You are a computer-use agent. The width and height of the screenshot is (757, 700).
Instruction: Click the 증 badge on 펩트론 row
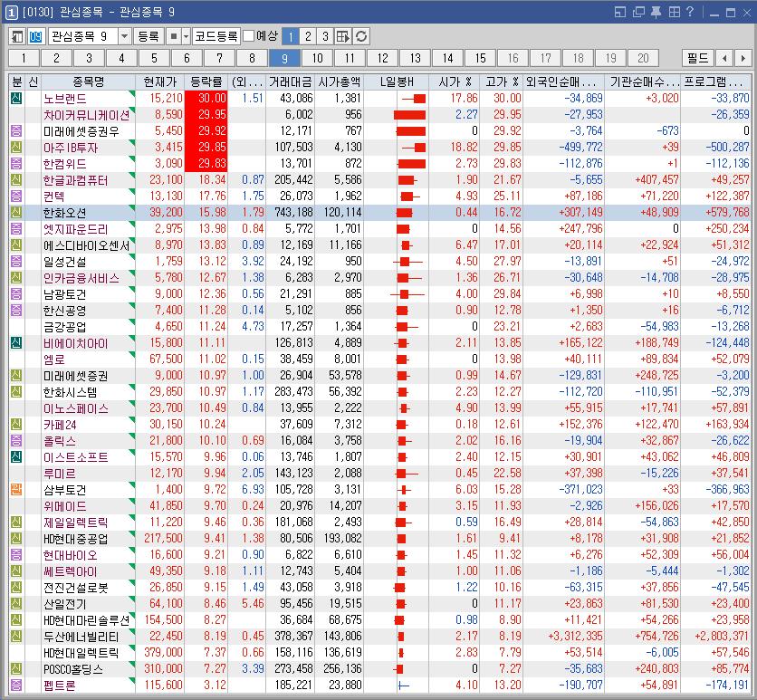click(x=16, y=685)
